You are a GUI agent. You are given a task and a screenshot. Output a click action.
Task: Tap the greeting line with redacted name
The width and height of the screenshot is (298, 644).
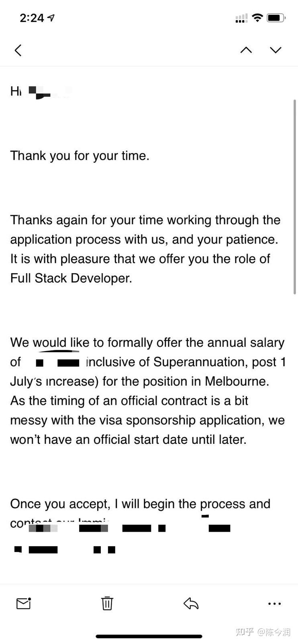40,91
